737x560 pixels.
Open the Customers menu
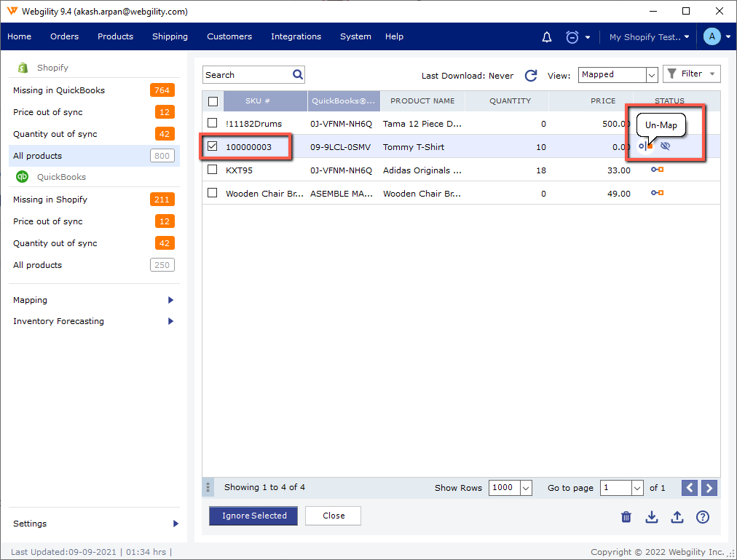tap(229, 36)
